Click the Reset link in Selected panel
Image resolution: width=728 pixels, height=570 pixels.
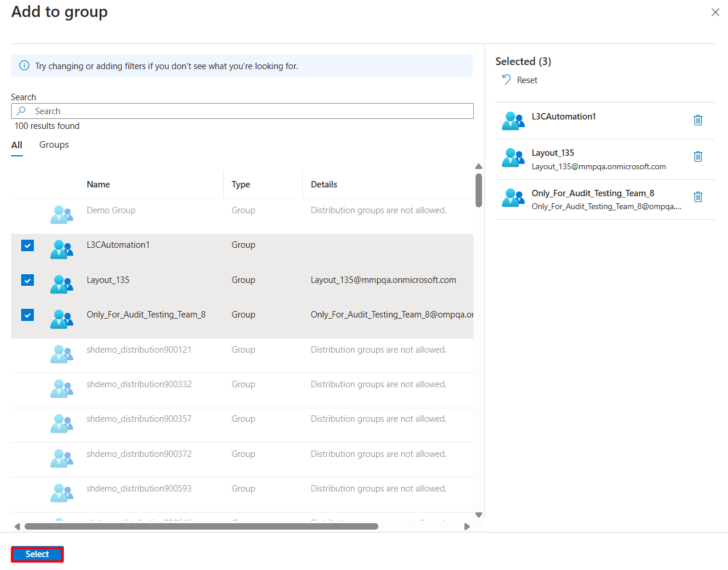(x=527, y=80)
